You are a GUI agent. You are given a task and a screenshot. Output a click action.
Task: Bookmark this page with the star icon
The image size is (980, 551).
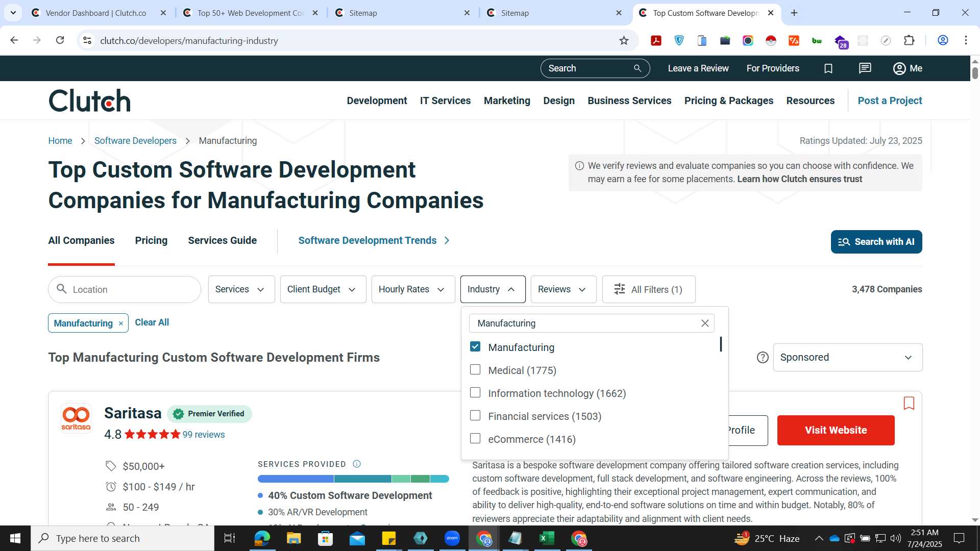(x=624, y=40)
